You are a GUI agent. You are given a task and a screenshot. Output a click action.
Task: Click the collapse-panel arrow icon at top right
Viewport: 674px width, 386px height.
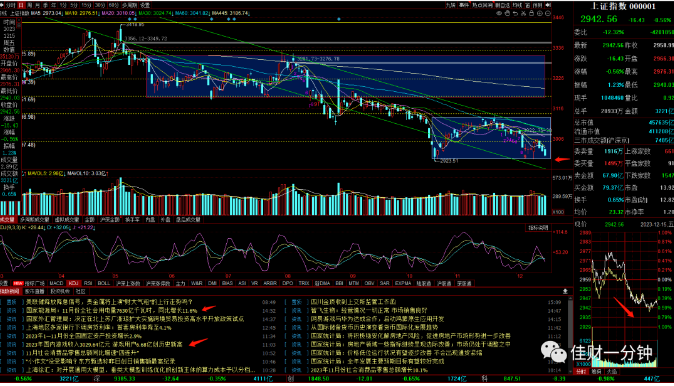click(x=548, y=5)
